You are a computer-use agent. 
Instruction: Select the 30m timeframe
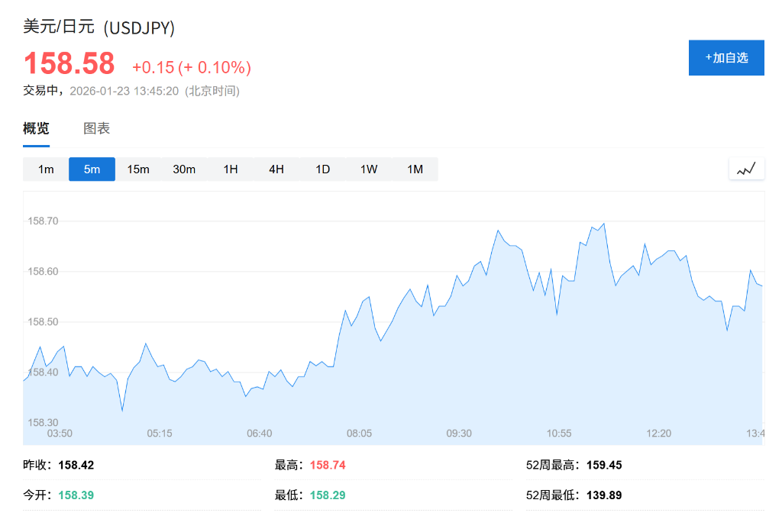pyautogui.click(x=184, y=169)
